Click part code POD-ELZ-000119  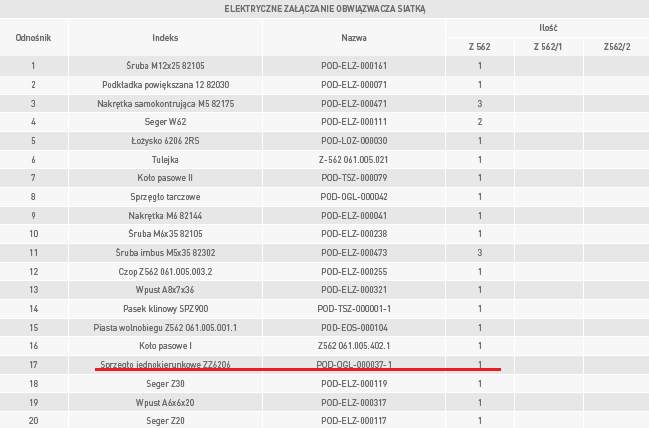[x=354, y=383]
